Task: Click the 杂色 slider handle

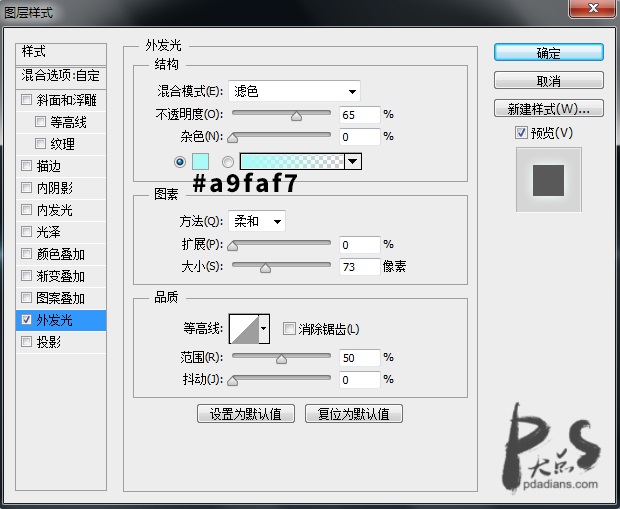Action: [233, 138]
